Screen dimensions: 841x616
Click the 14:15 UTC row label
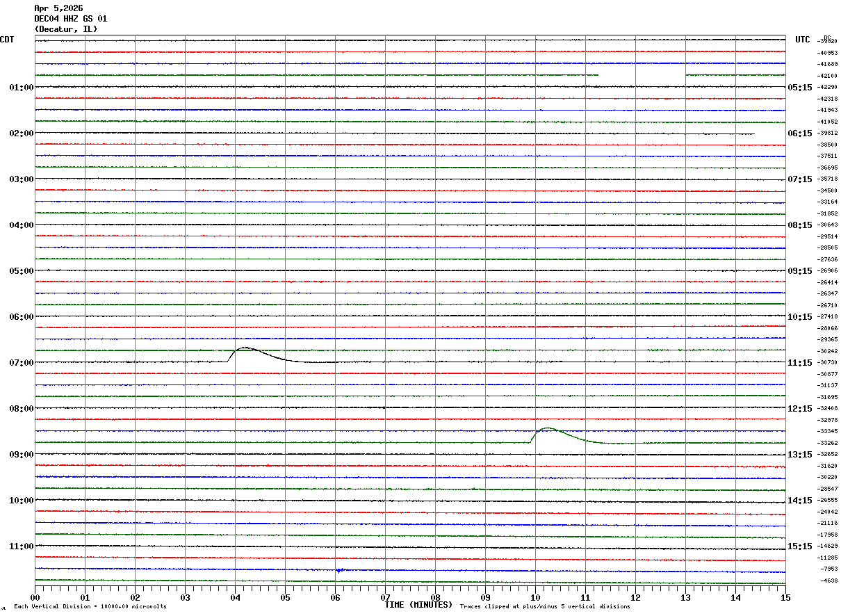pos(800,501)
